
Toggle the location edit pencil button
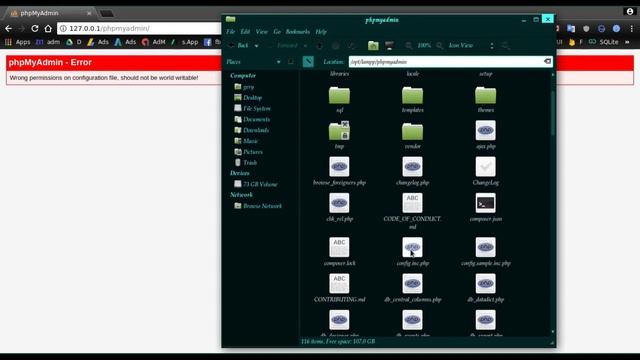[x=308, y=62]
